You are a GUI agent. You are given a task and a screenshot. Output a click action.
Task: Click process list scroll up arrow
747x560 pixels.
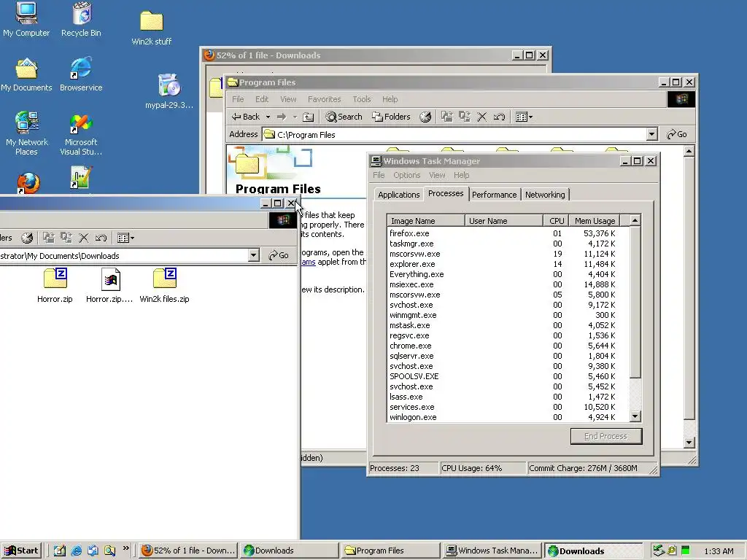pos(635,220)
